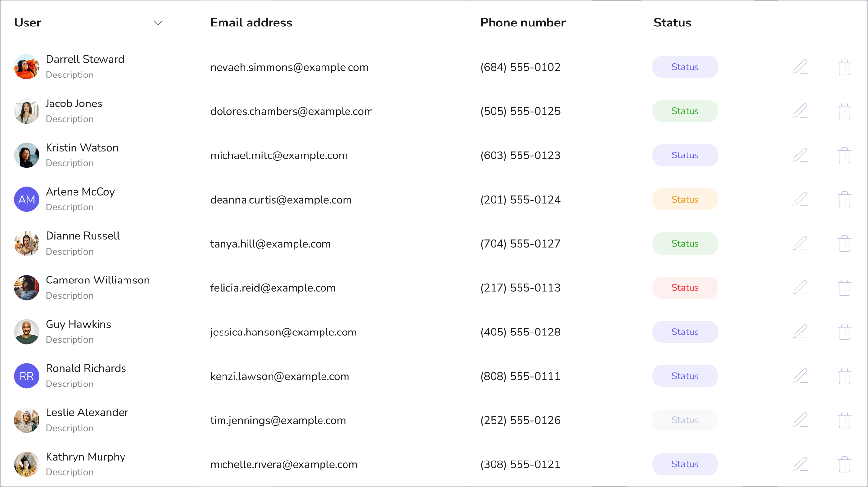The height and width of the screenshot is (487, 868).
Task: Remove Ronald Richards with the trash icon
Action: click(x=844, y=376)
